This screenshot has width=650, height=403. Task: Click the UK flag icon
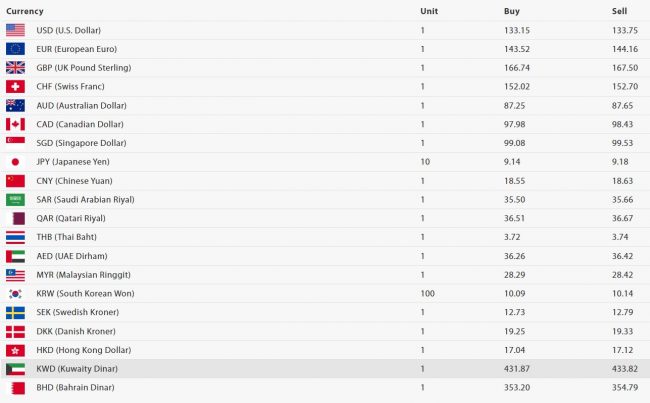pos(15,67)
